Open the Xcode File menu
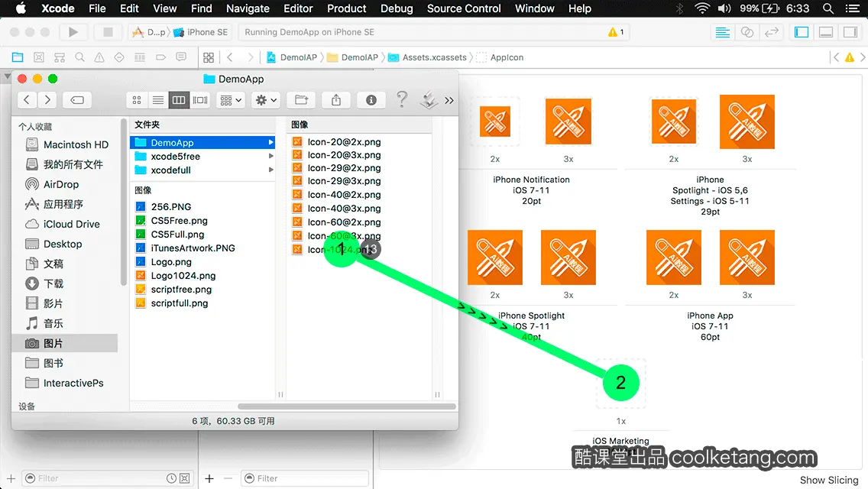The image size is (868, 489). pos(97,8)
